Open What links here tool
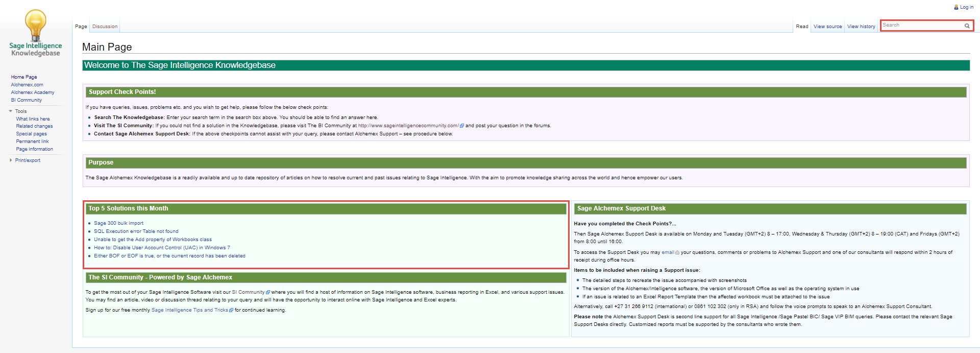This screenshot has width=980, height=353. coord(33,119)
